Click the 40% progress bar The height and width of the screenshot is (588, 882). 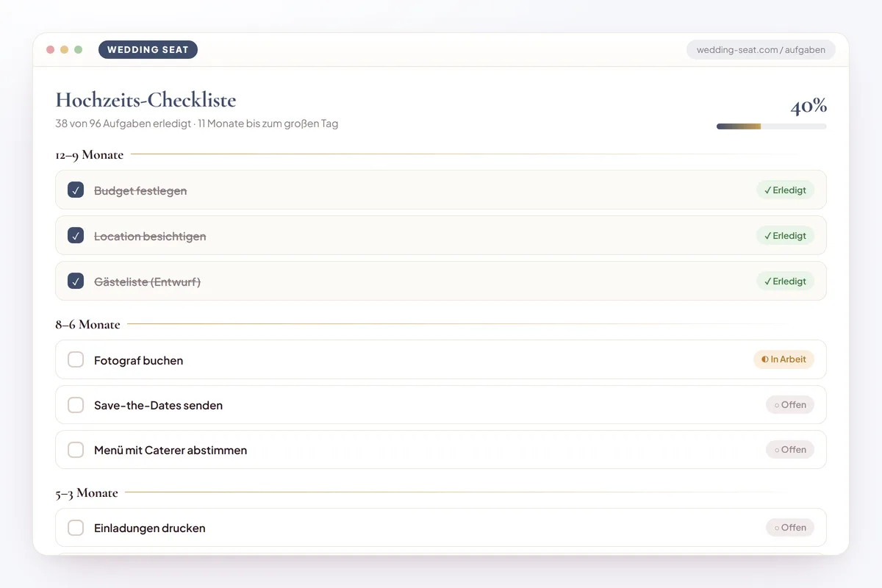pyautogui.click(x=772, y=126)
